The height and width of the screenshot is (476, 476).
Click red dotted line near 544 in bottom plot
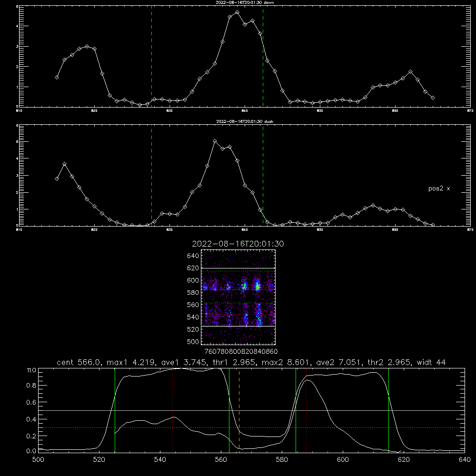tap(172, 410)
